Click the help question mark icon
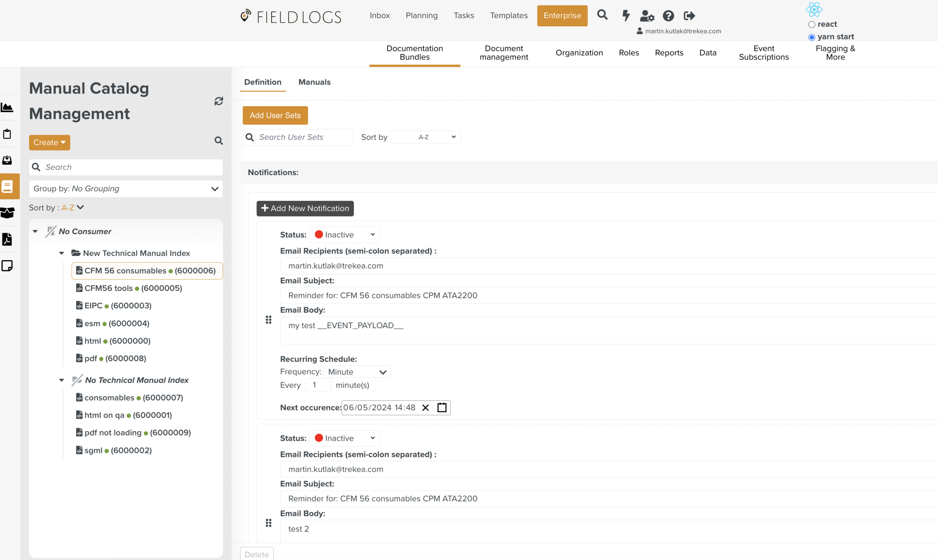The height and width of the screenshot is (560, 938). (668, 16)
